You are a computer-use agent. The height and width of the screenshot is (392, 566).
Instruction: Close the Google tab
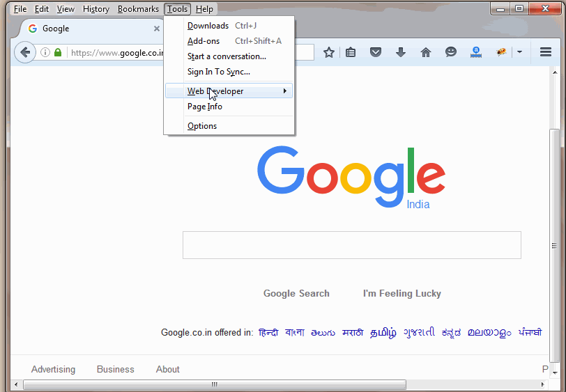pyautogui.click(x=157, y=29)
